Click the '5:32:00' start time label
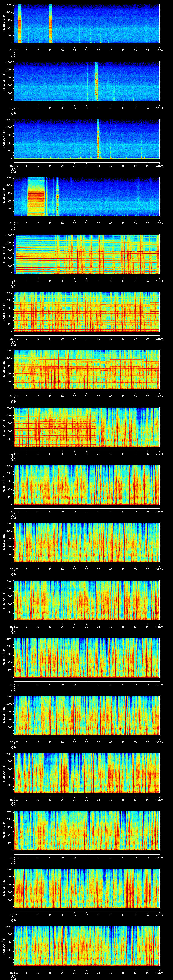The height and width of the screenshot is (980, 173). click(x=14, y=627)
